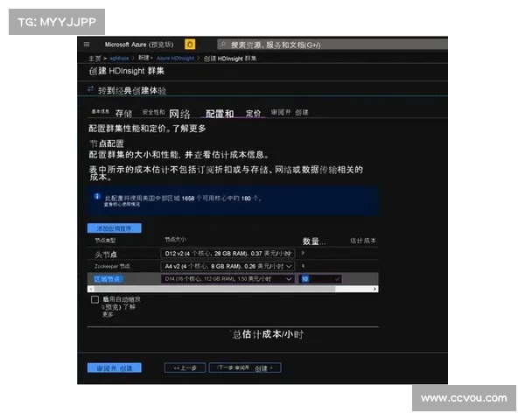
Task: Go back with the <<上一步 button
Action: 185,368
